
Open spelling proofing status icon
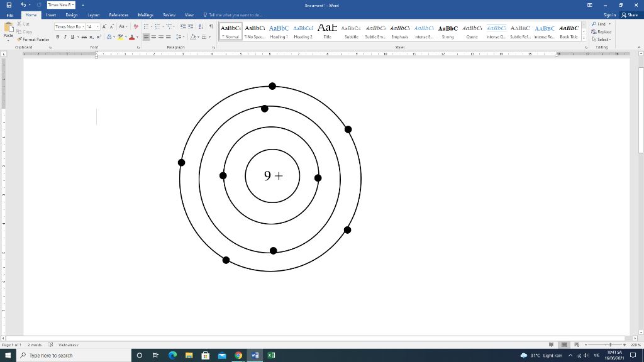[x=50, y=345]
